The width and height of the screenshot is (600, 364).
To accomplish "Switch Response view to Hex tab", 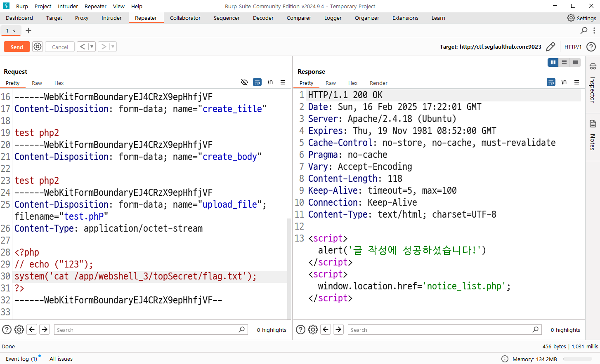I will coord(353,83).
